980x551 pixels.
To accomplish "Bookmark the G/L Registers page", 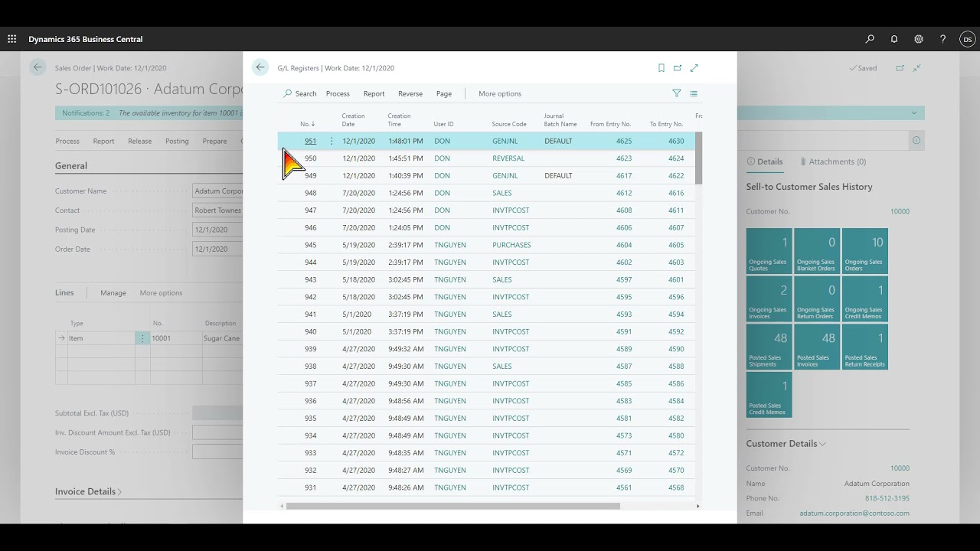I will (x=661, y=68).
